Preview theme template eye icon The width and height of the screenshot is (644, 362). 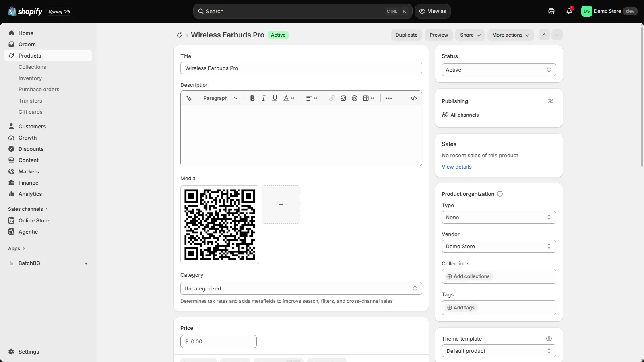(x=549, y=339)
